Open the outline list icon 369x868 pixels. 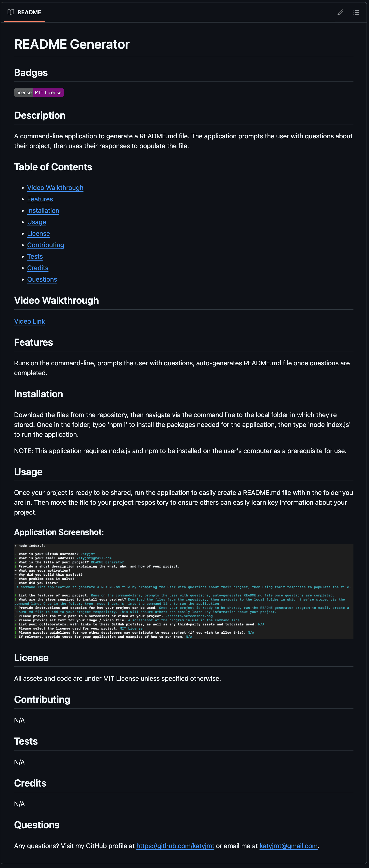point(356,12)
